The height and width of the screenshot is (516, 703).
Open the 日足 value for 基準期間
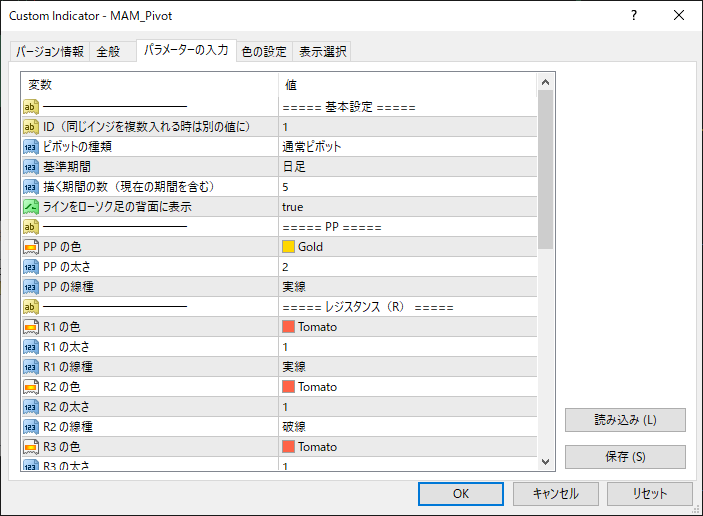tap(408, 167)
